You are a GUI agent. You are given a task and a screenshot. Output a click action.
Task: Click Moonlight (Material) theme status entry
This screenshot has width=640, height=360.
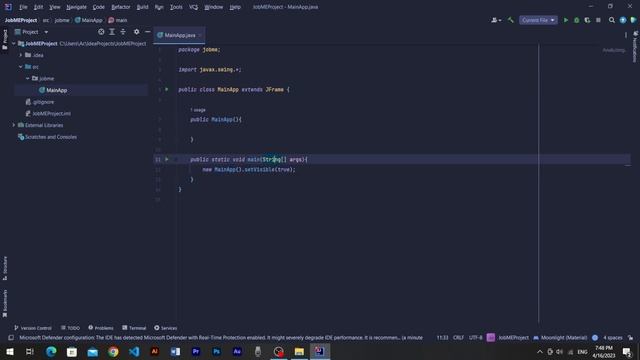coord(560,338)
